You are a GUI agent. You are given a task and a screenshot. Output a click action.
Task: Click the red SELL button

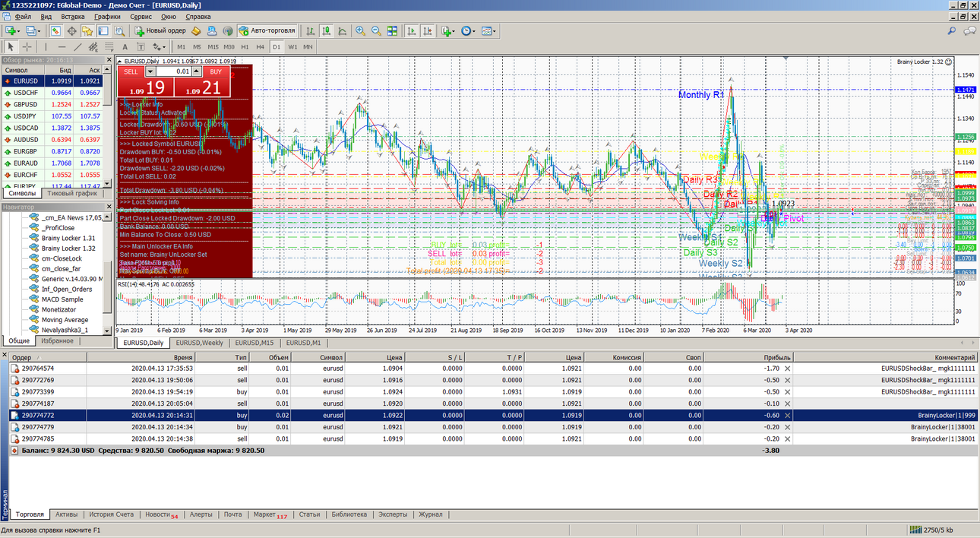coord(131,71)
